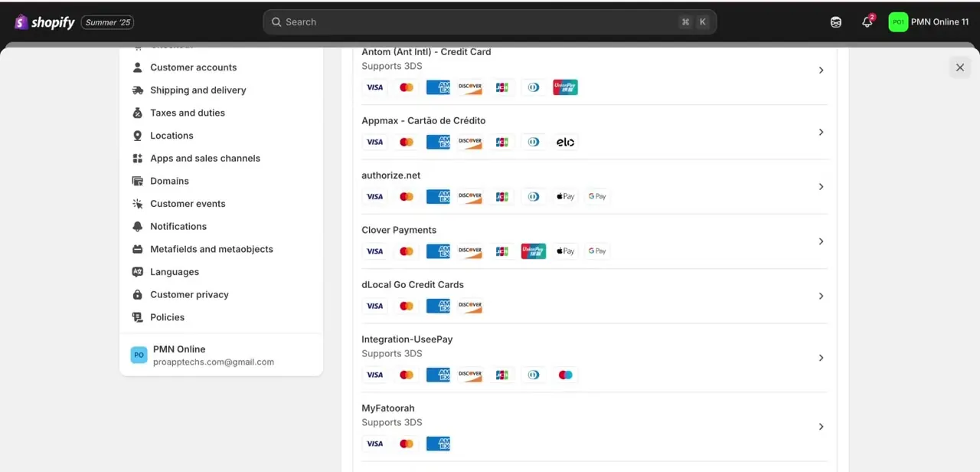Click the UnionPay icon under Clover Payments
980x472 pixels.
tap(534, 251)
